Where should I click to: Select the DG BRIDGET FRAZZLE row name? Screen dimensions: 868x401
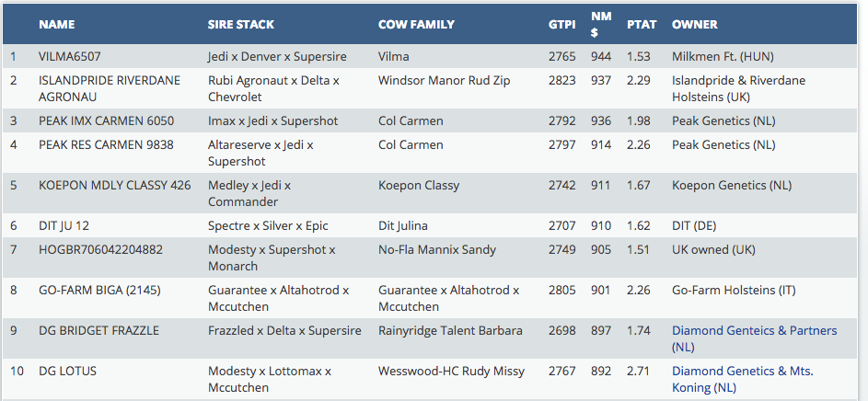pos(98,331)
